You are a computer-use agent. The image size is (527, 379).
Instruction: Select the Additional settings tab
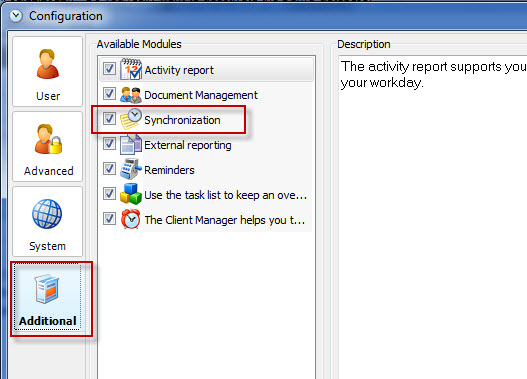click(47, 297)
